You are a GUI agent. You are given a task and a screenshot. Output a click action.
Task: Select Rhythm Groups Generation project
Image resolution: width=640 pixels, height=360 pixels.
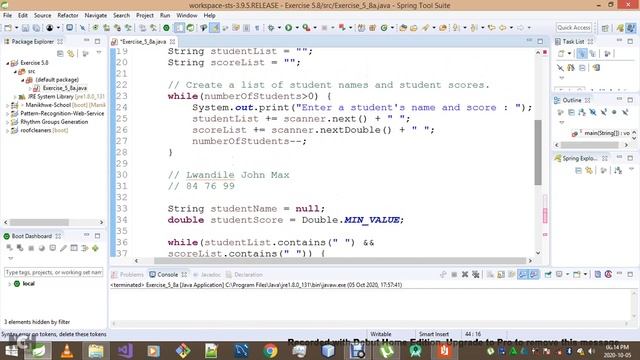coord(54,122)
